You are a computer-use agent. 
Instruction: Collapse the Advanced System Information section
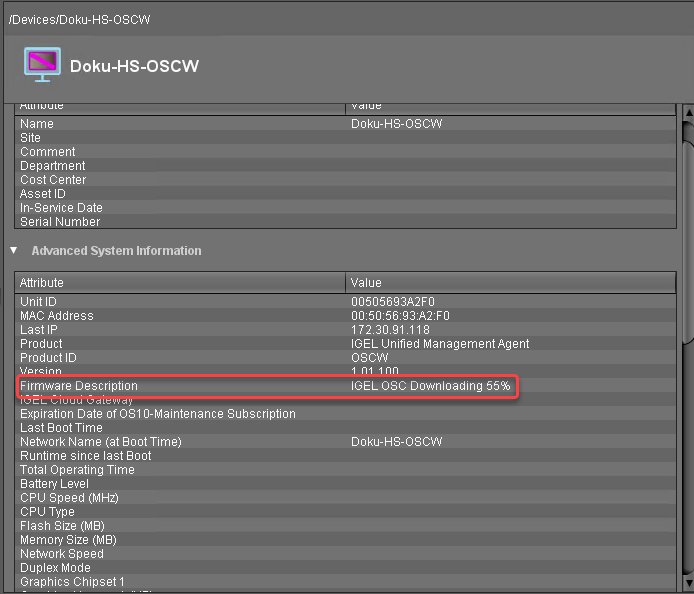click(x=14, y=251)
